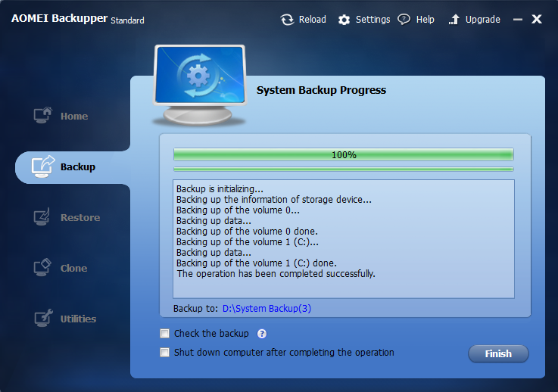Click the 'System Backup Progress' heading
The width and height of the screenshot is (558, 392).
point(321,90)
